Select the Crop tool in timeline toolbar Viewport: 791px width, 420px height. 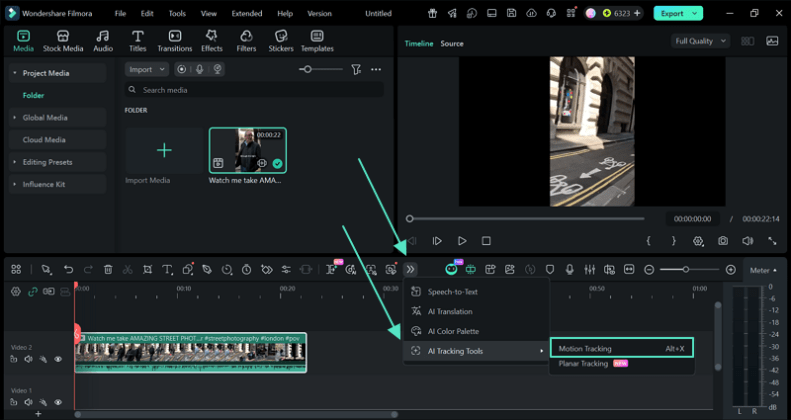[147, 270]
